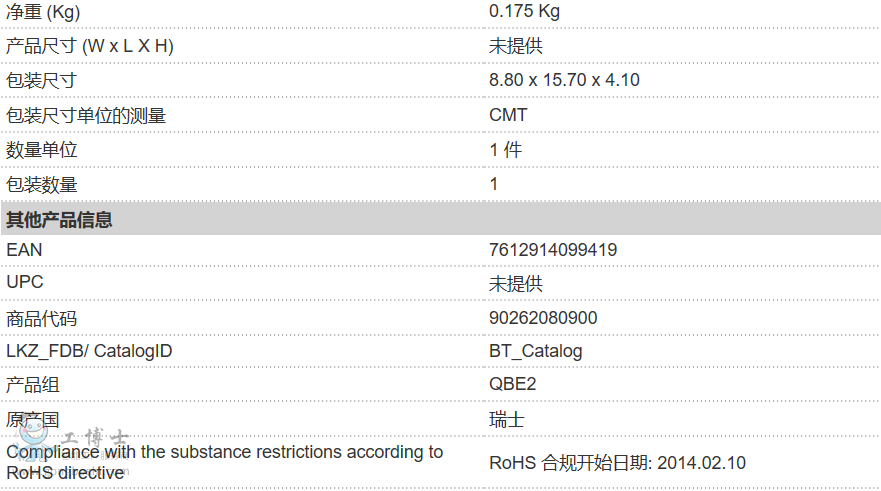The height and width of the screenshot is (491, 881).
Task: Click the BT_Catalog value
Action: (535, 351)
